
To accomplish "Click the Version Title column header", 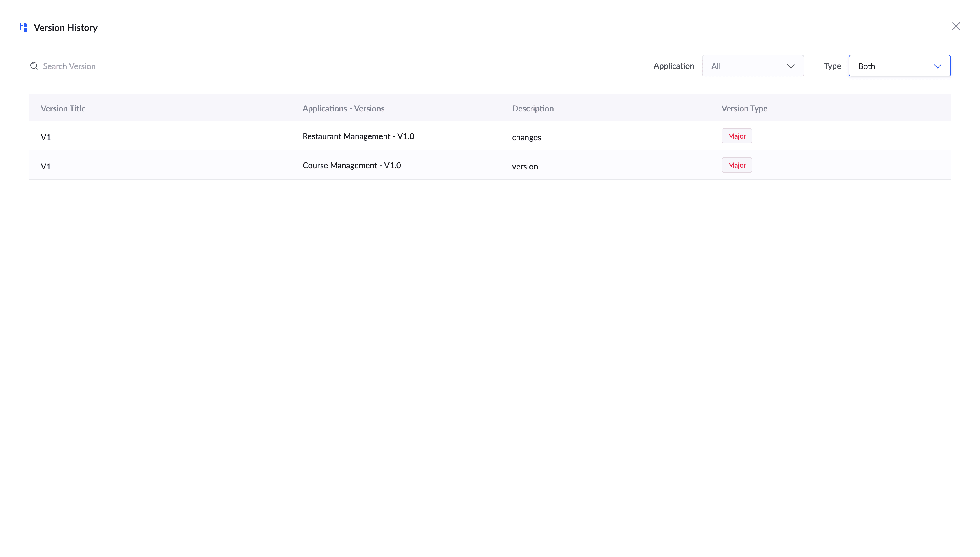I will [x=63, y=108].
